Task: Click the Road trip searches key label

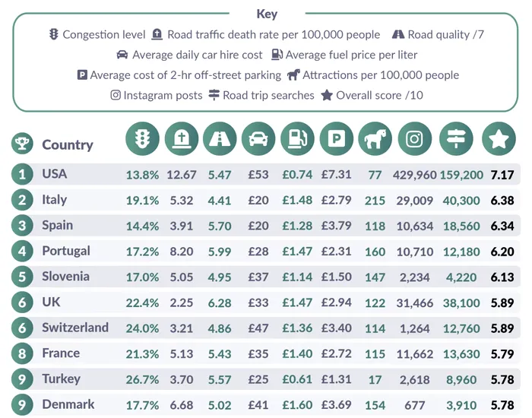Action: click(268, 95)
